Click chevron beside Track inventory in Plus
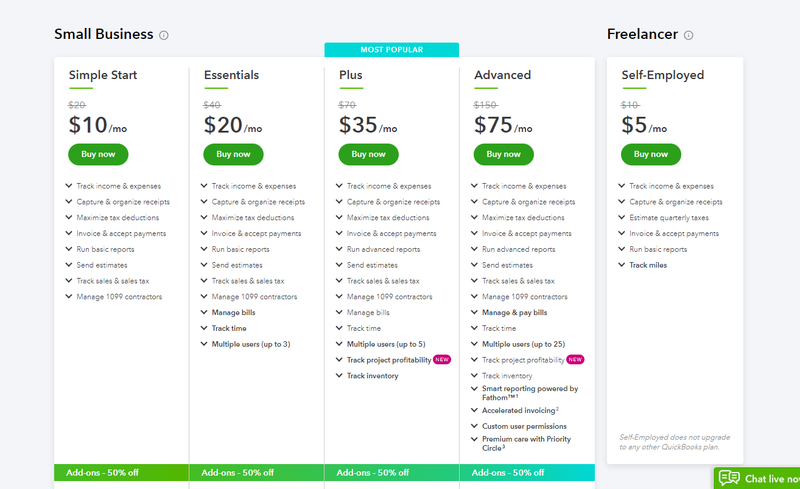Viewport: 800px width, 489px height. [x=339, y=375]
